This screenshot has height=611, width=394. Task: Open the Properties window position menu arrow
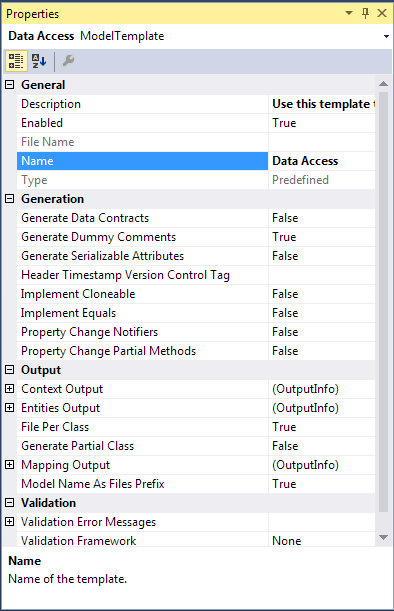349,13
